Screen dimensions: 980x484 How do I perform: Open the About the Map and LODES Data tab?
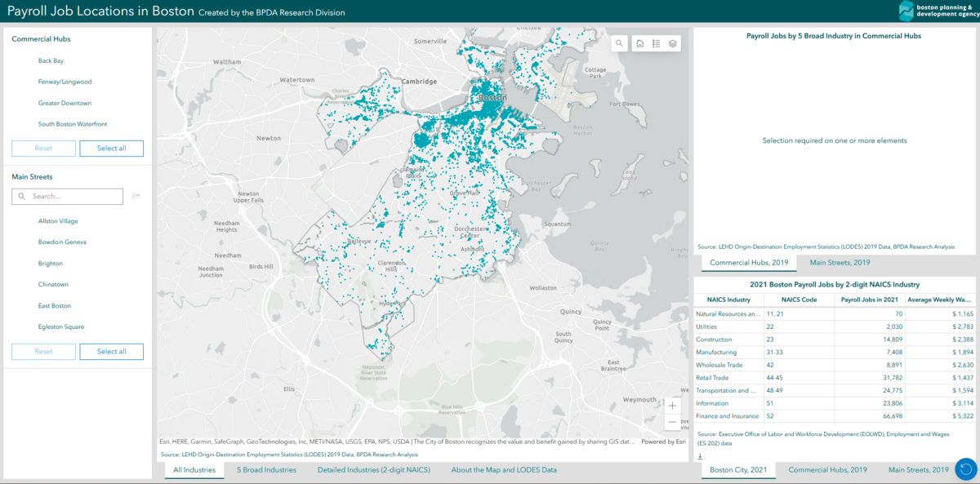(505, 469)
